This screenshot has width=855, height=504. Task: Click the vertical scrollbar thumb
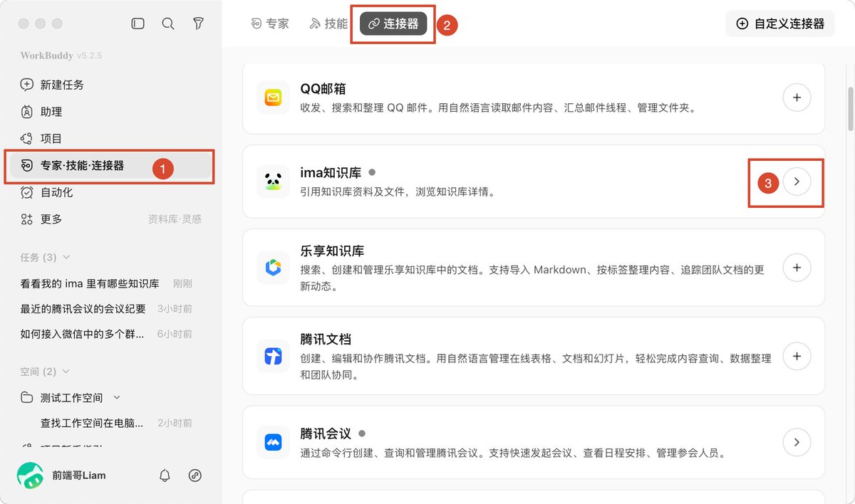850,108
